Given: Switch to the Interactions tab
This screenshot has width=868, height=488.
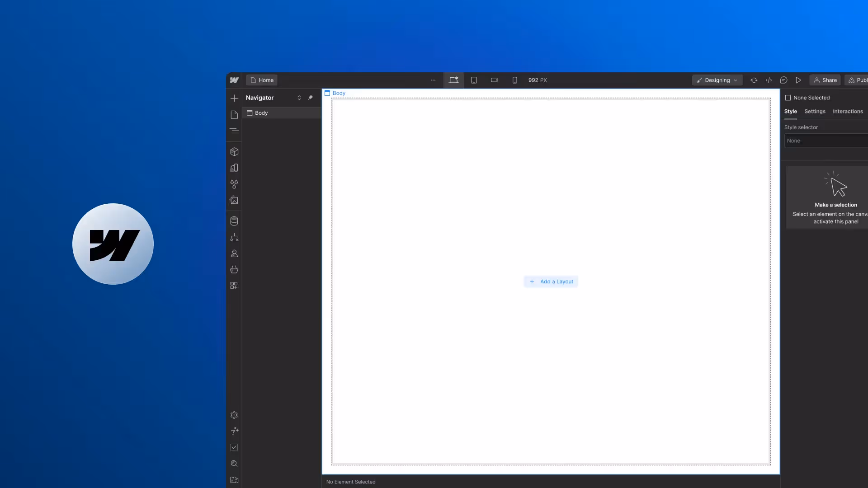Looking at the screenshot, I should pyautogui.click(x=848, y=112).
